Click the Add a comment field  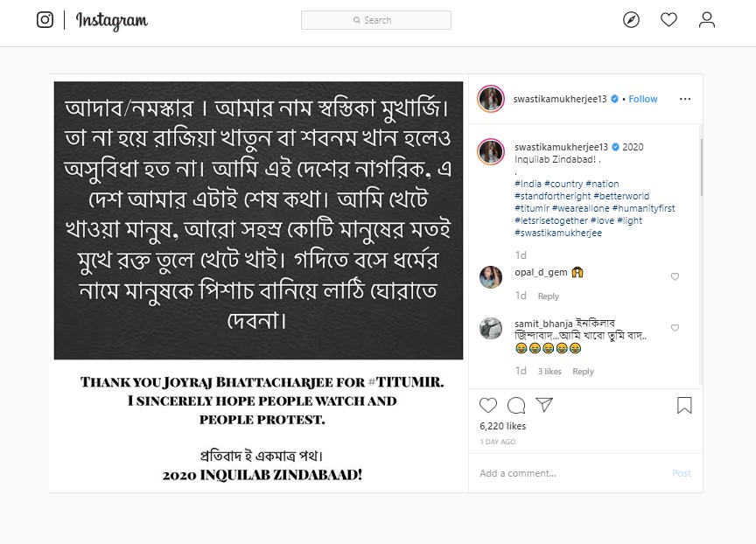tap(569, 473)
